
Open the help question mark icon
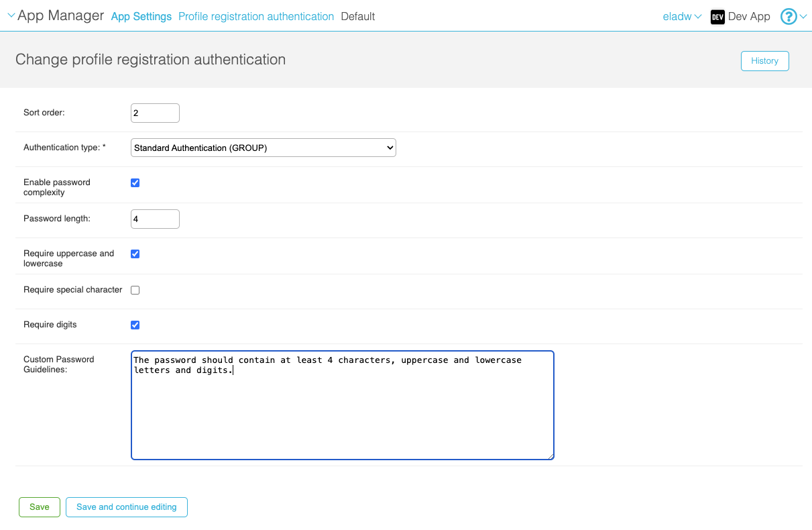(789, 17)
